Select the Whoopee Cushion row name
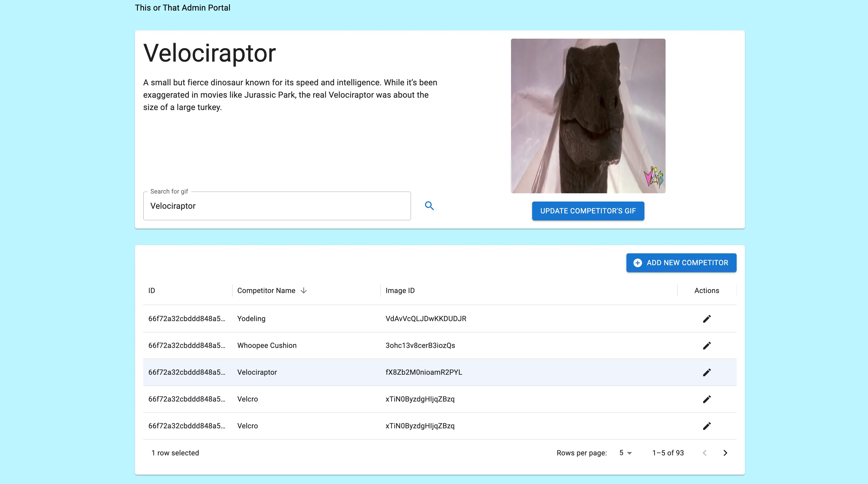868x484 pixels. coord(267,345)
